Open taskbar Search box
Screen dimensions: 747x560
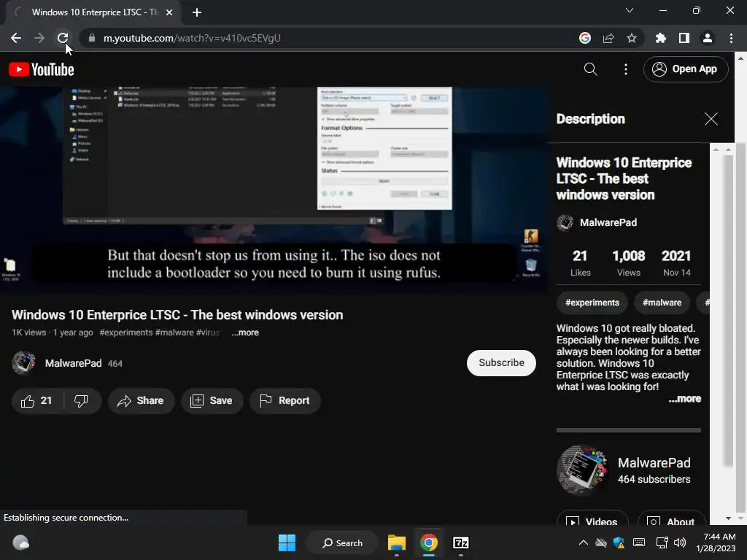pos(343,542)
